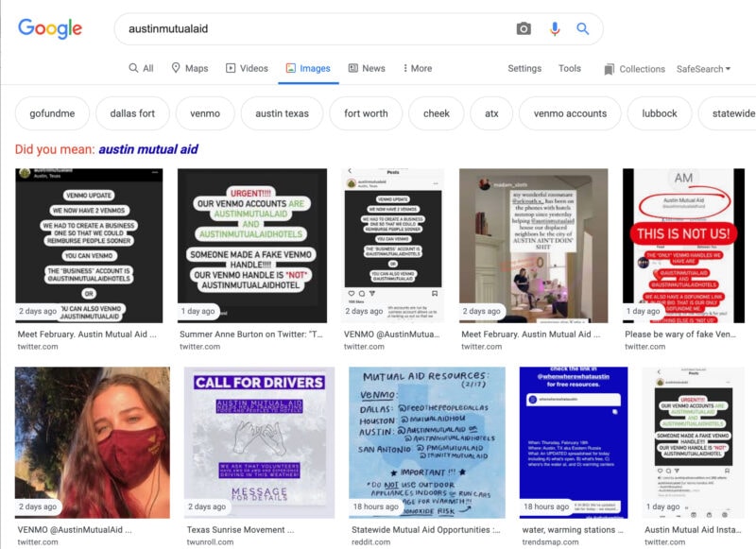756x549 pixels.
Task: Open the VENMO UPDATE image thumbnail
Action: (x=89, y=246)
